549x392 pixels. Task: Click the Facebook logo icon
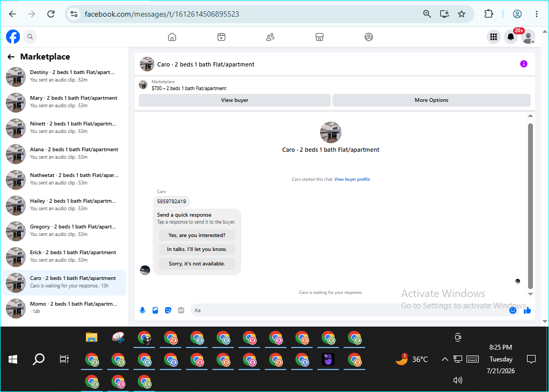13,36
